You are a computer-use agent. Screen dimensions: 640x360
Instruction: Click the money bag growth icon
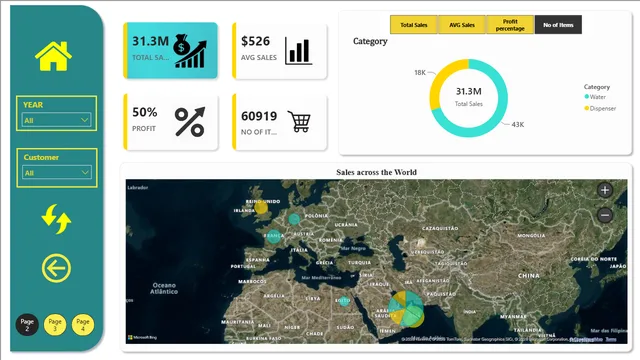(190, 51)
